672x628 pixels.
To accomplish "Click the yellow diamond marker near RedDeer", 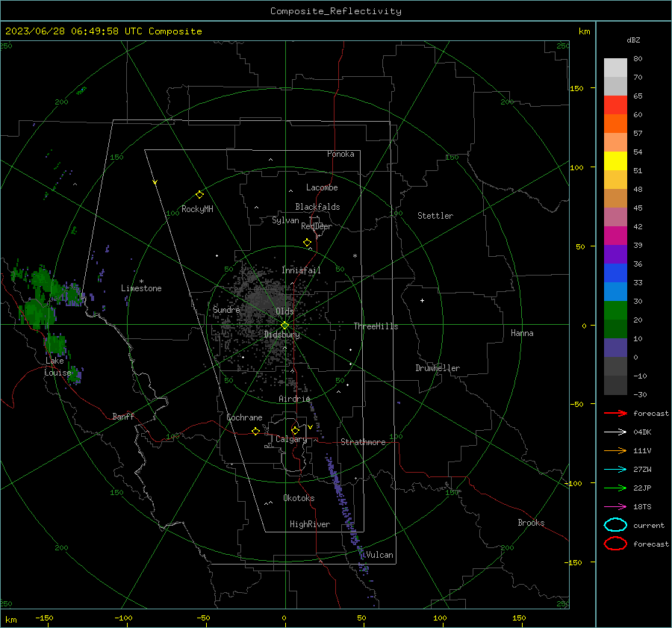I will pos(307,243).
